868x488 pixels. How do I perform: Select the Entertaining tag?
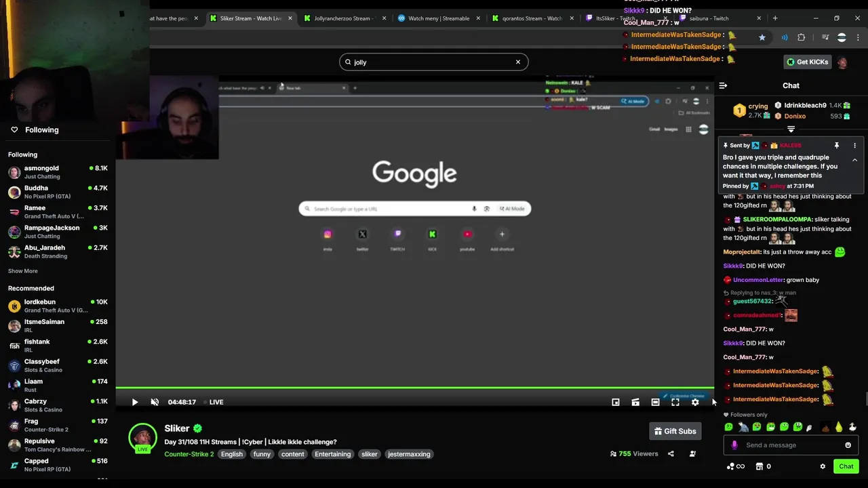pyautogui.click(x=333, y=454)
